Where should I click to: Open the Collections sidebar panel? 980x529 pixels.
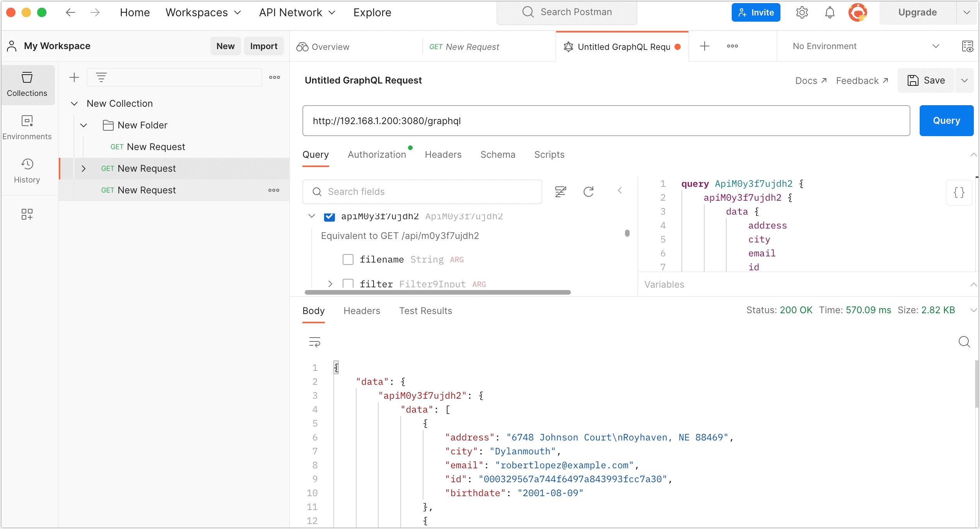(x=27, y=84)
